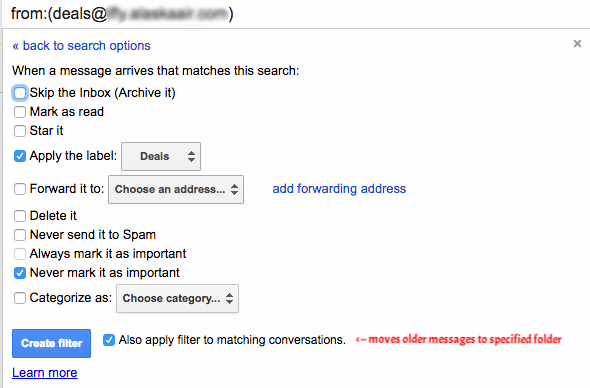Click the from:(deals@...) search field
590x388 pixels.
point(295,14)
